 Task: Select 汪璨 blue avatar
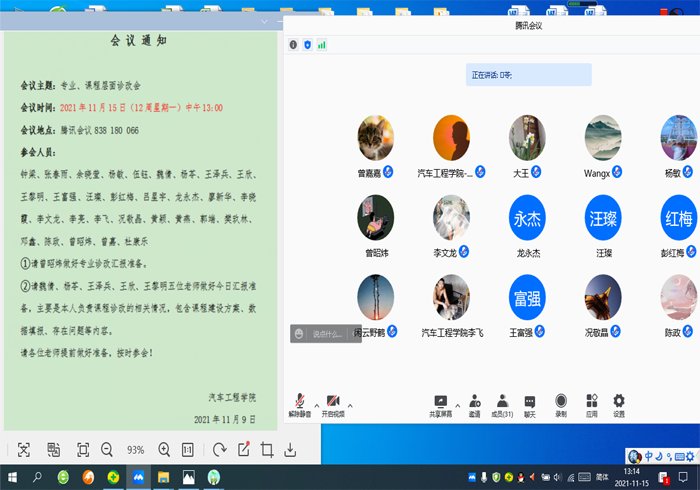[x=603, y=217]
